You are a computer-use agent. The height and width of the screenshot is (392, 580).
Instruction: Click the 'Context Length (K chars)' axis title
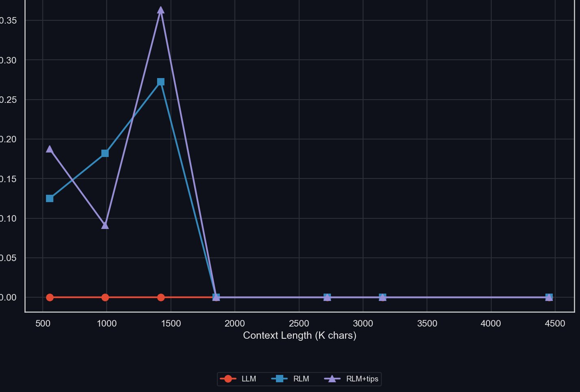(300, 335)
